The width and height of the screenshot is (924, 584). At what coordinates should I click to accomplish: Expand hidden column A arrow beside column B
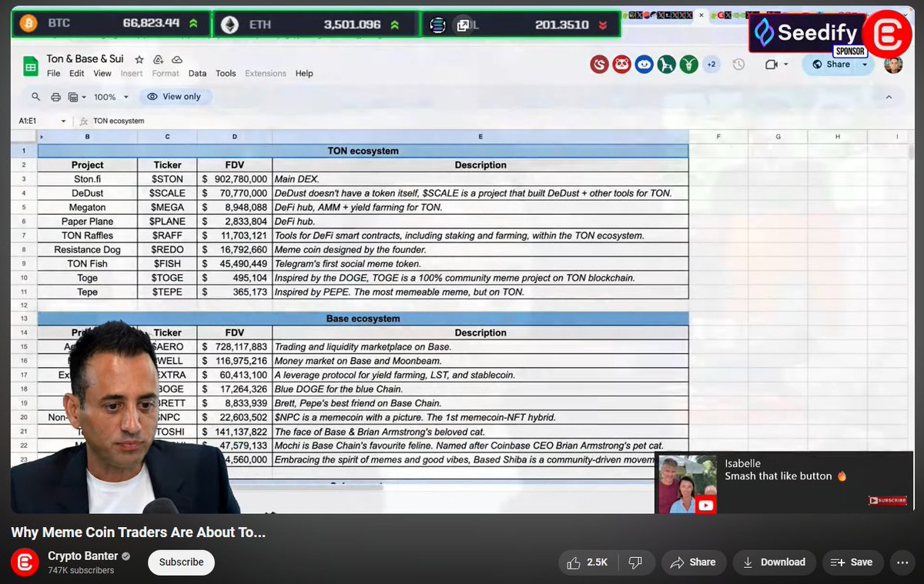[x=42, y=137]
